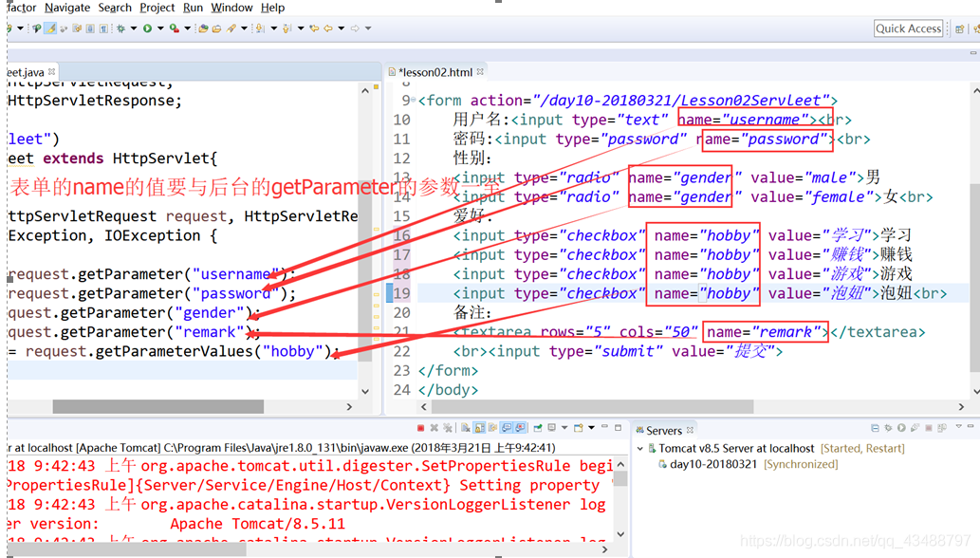
Task: Open the Run menu
Action: point(193,8)
